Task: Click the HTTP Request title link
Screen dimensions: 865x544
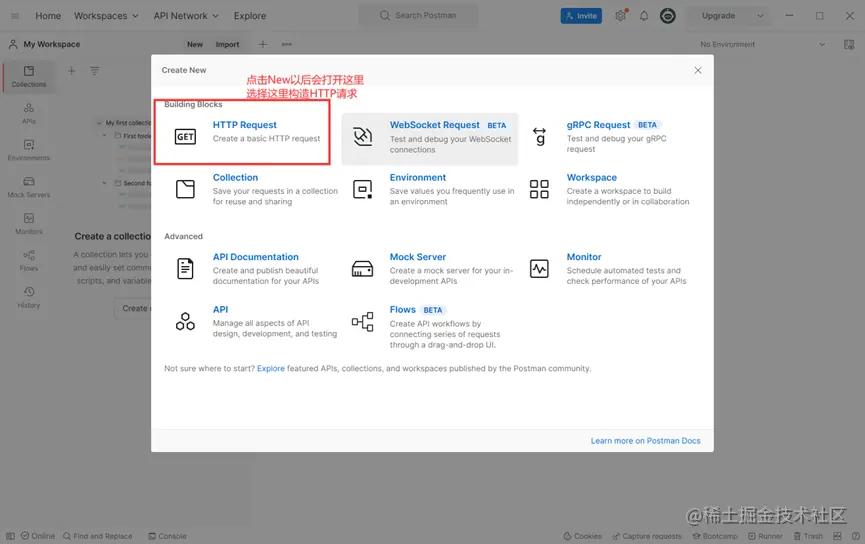Action: click(x=244, y=125)
